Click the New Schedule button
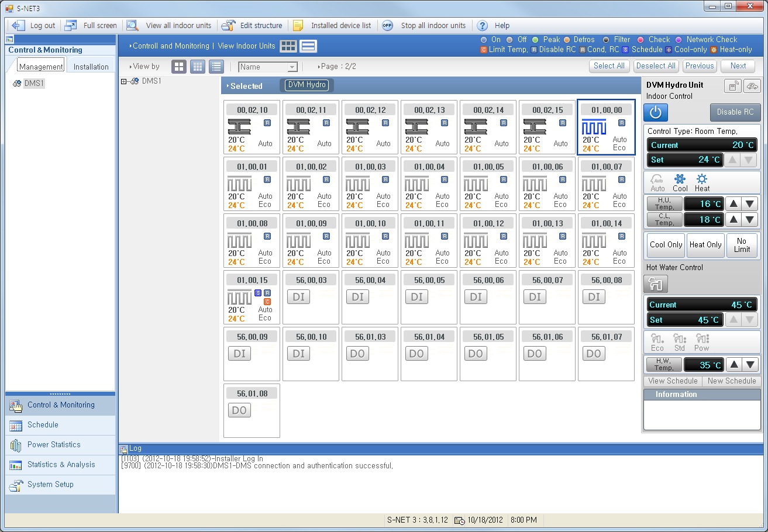 click(731, 381)
